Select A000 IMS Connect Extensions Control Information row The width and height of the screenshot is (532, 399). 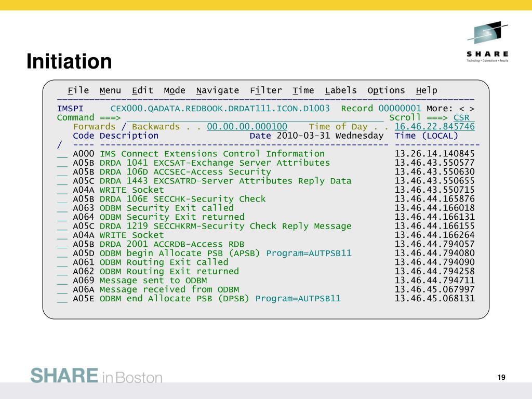coord(265,154)
